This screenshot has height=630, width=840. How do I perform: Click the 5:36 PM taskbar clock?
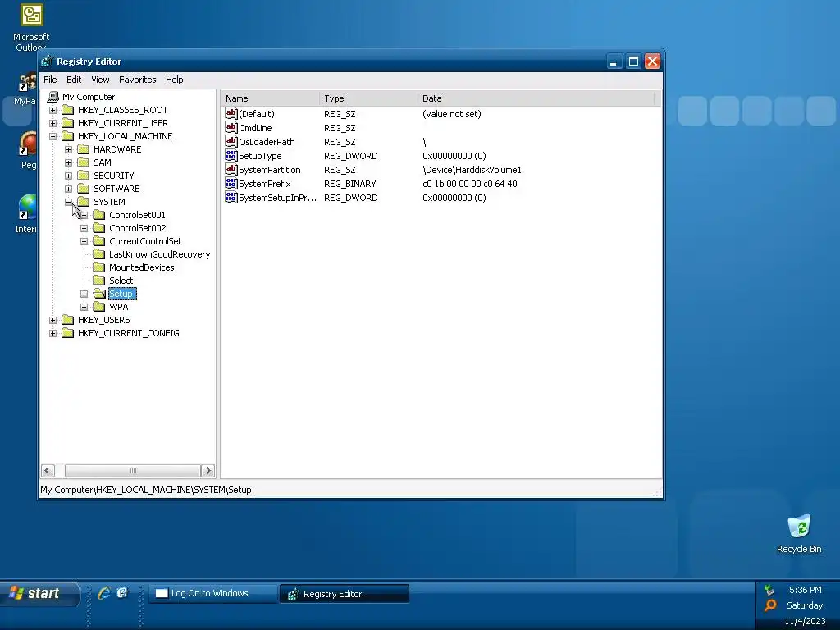click(806, 590)
